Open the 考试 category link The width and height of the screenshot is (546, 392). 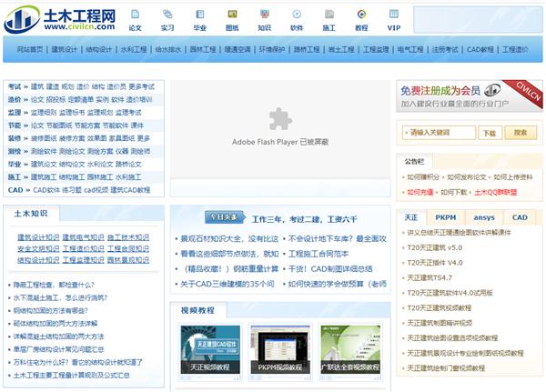tap(15, 86)
